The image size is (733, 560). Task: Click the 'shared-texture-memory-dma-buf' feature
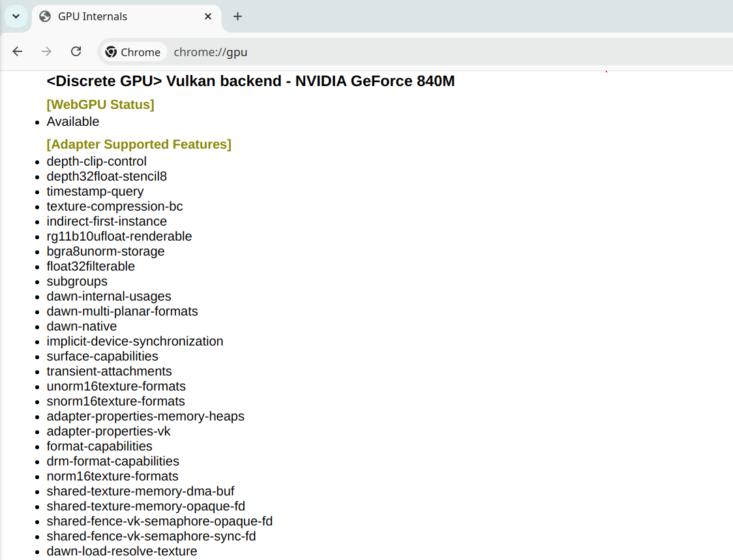[x=140, y=490]
